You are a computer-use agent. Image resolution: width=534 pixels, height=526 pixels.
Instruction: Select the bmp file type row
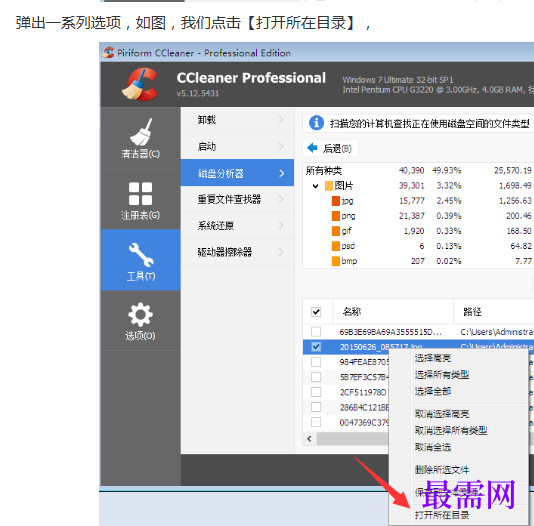418,261
